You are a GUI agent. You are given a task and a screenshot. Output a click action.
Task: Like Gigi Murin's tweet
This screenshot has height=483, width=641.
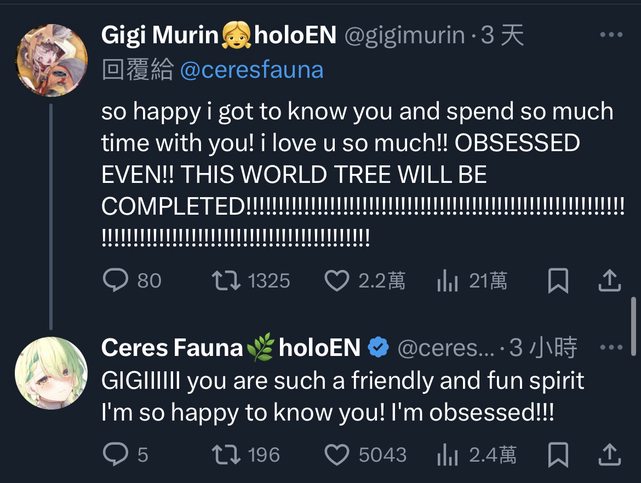(x=337, y=281)
